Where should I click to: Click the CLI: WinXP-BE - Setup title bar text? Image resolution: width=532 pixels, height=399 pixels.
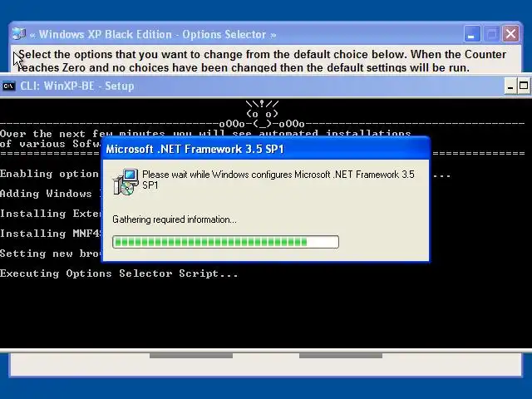[x=77, y=86]
